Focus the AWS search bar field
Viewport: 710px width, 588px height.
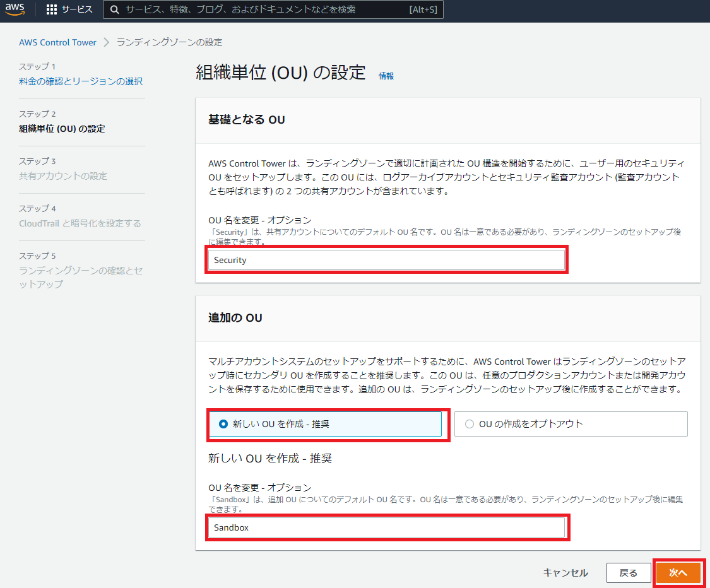pos(273,9)
